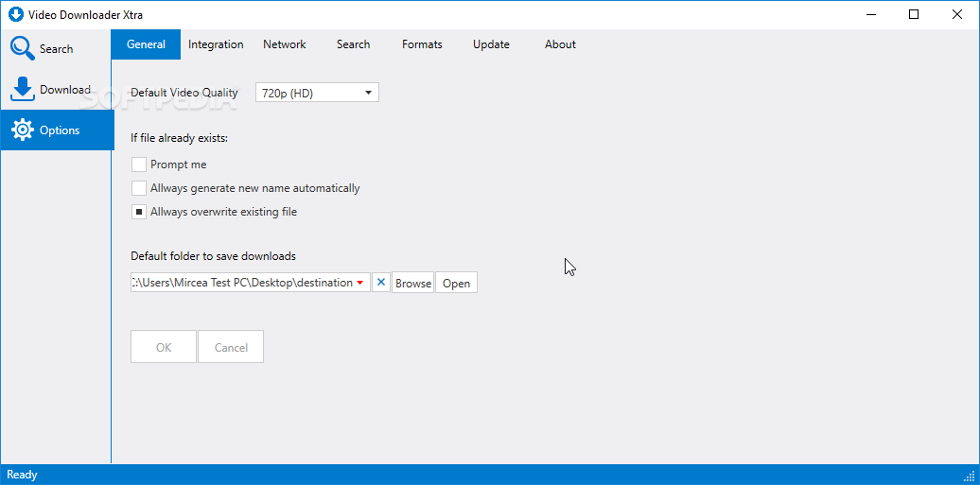Enable Allways generate new name automatically
Viewport: 980px width, 485px height.
pyautogui.click(x=139, y=188)
